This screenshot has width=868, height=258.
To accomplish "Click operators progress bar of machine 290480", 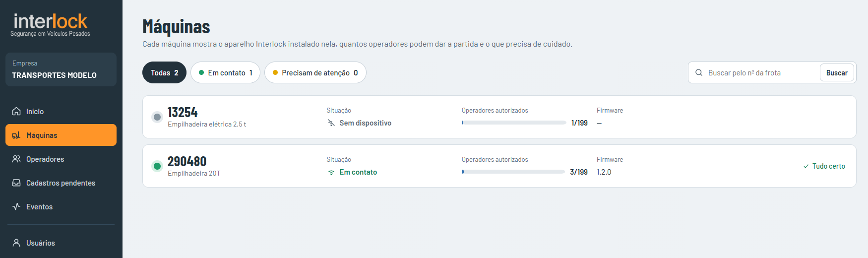I will click(x=513, y=172).
